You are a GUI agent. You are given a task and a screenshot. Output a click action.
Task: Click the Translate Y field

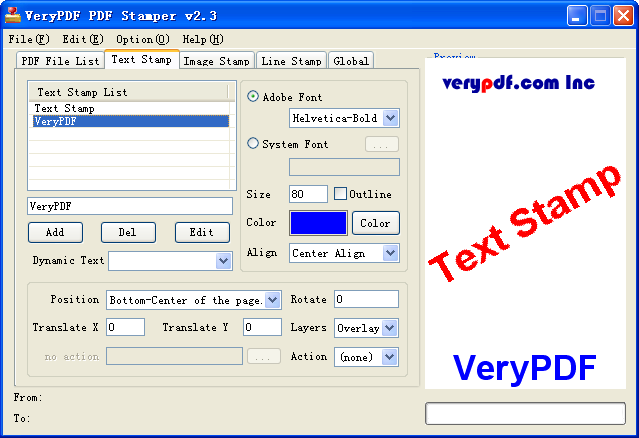pos(262,327)
